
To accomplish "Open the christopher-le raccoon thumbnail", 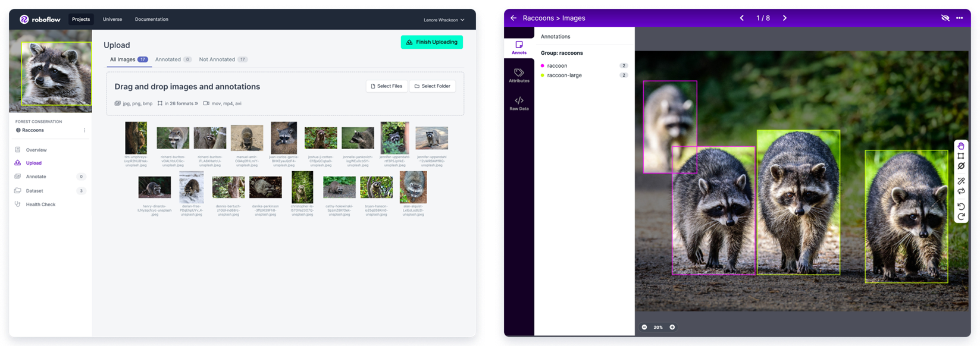I will click(x=302, y=187).
